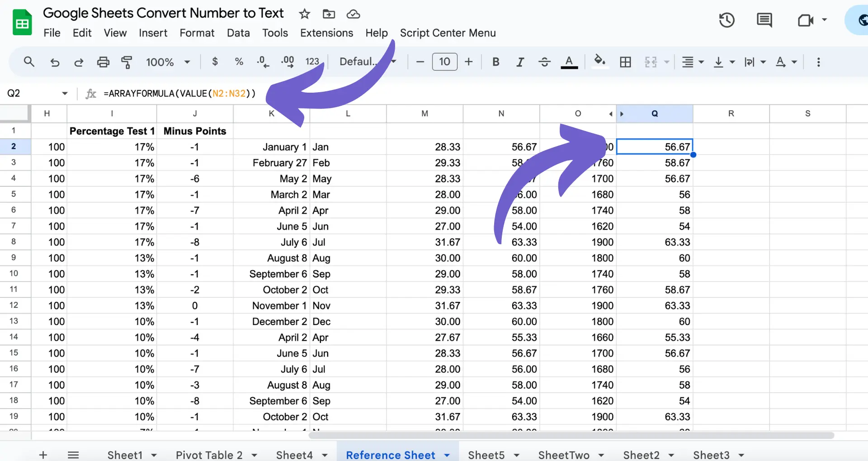Open Sheet2 tab dropdown arrow
Viewport: 868px width, 461px height.
pos(671,455)
